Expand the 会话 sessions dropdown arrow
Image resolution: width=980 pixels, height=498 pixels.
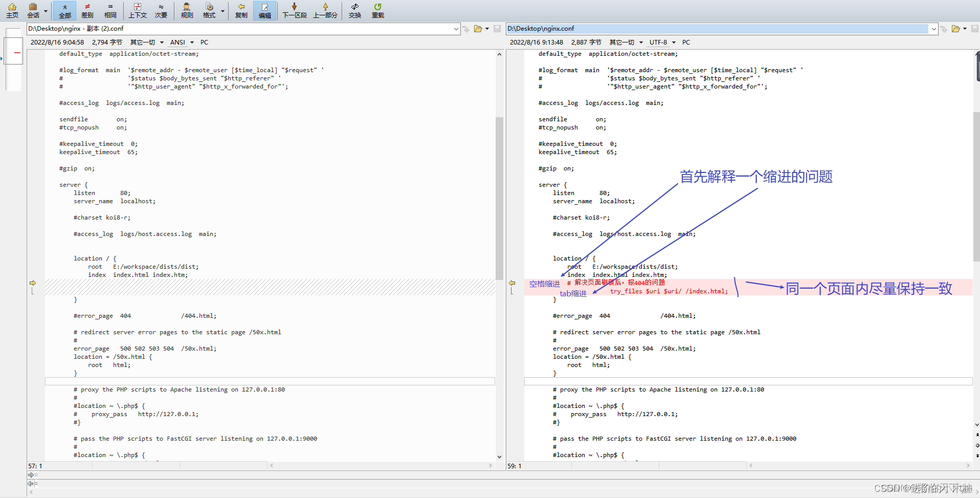click(x=46, y=11)
